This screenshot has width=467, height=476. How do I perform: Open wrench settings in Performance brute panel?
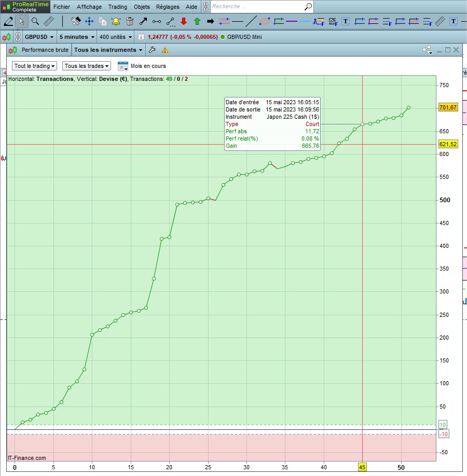pyautogui.click(x=152, y=50)
